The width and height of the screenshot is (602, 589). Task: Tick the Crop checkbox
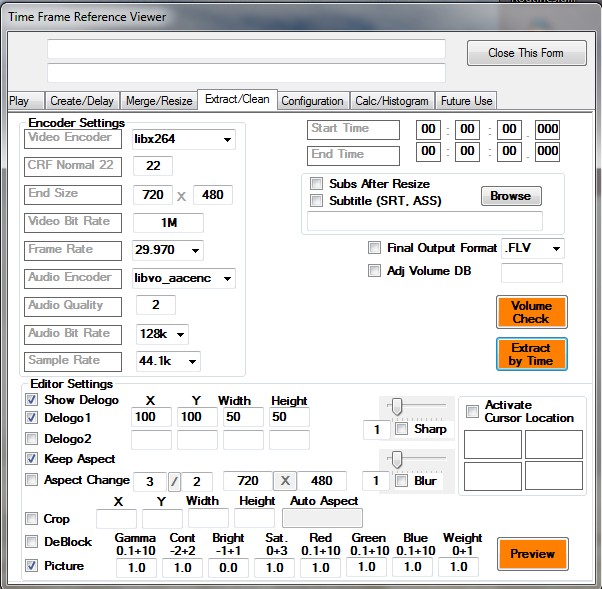[x=31, y=519]
